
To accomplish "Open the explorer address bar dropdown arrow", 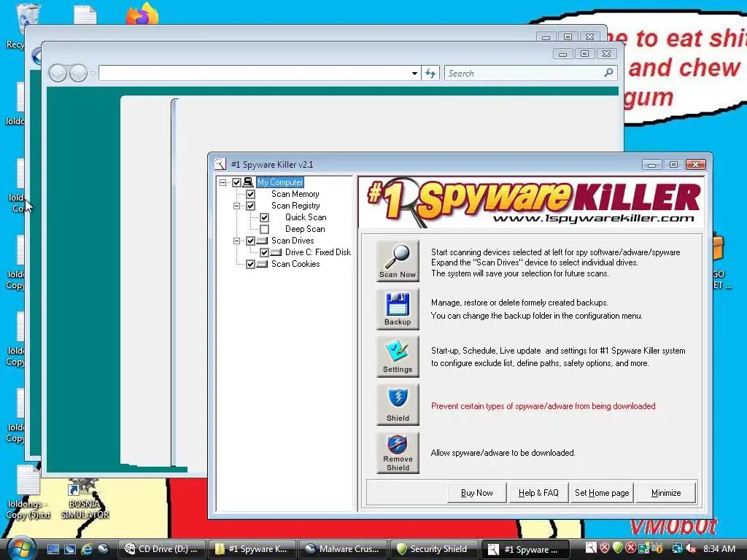I will pyautogui.click(x=414, y=74).
